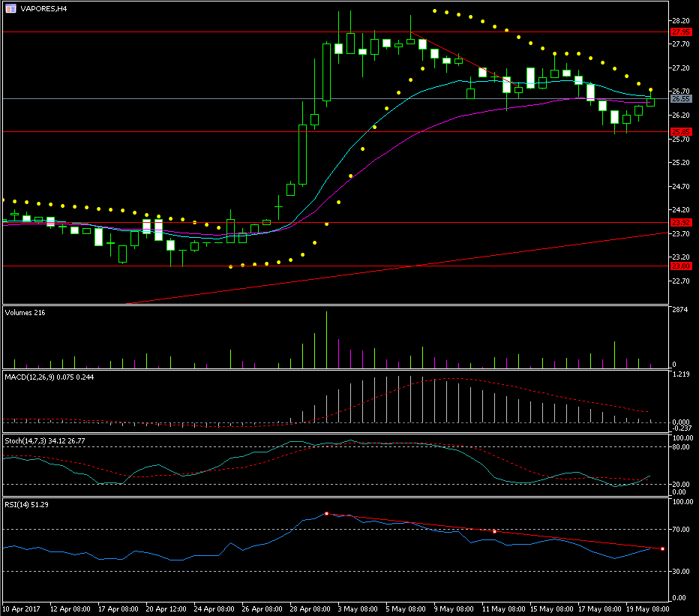Click the chart window icon beside VAPORES,H4
Screen dimensions: 699x616
tap(10, 8)
